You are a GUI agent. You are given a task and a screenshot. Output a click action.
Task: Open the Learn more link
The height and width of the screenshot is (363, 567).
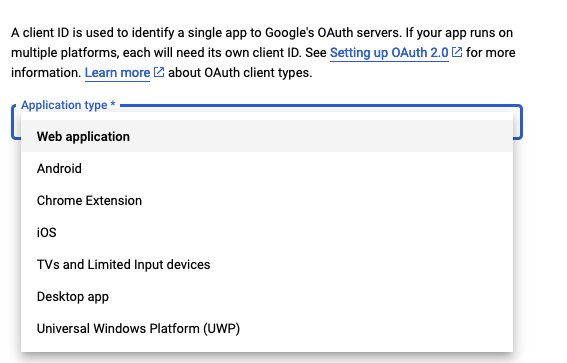(118, 73)
